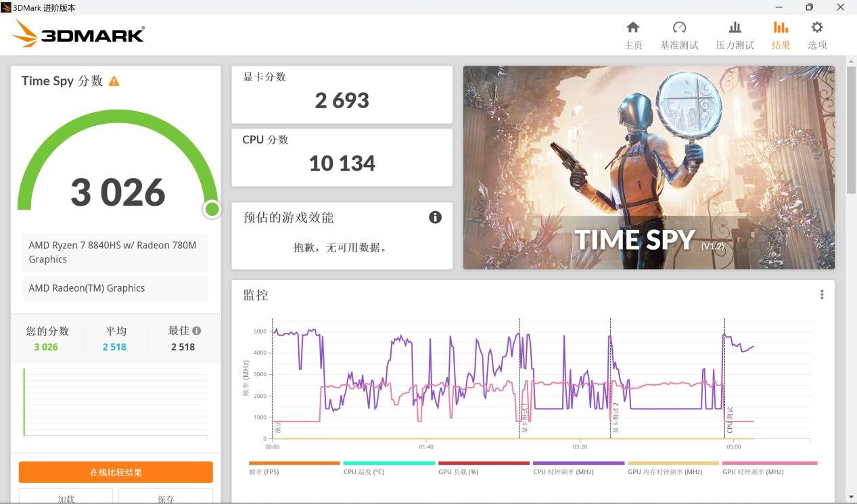Click the TIME SPY artwork thumbnail
The width and height of the screenshot is (857, 504).
(649, 167)
